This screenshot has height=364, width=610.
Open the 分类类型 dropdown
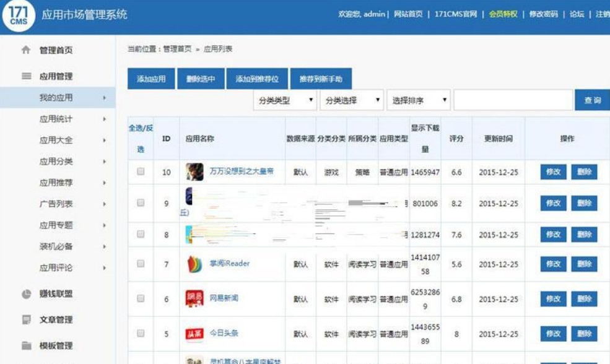(x=285, y=100)
